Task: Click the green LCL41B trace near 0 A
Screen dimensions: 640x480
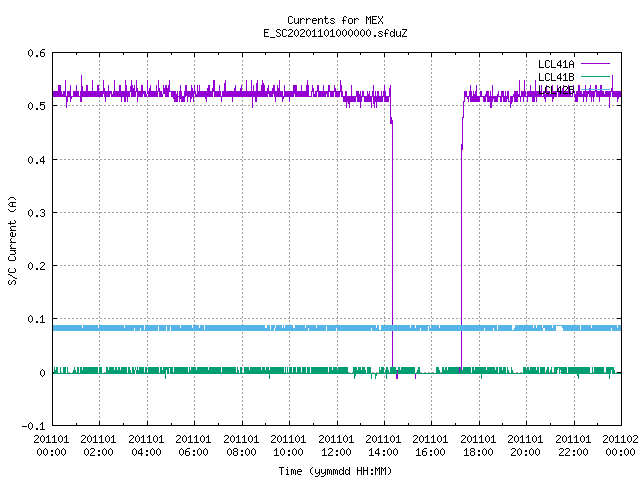Action: pyautogui.click(x=337, y=370)
